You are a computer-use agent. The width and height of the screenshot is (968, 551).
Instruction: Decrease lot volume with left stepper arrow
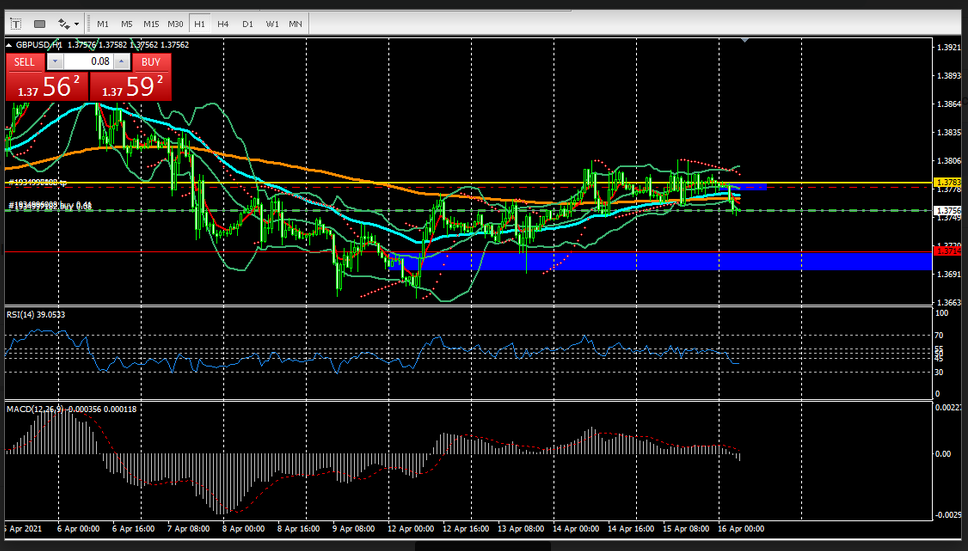point(55,62)
